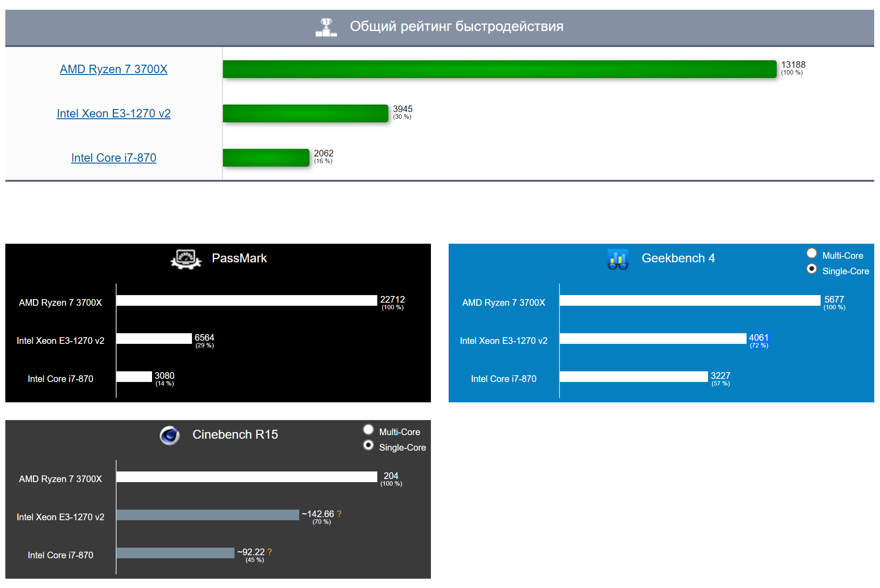Screen dimensions: 880x588
Task: Open the Intel Core i7-870 link
Action: pos(113,158)
